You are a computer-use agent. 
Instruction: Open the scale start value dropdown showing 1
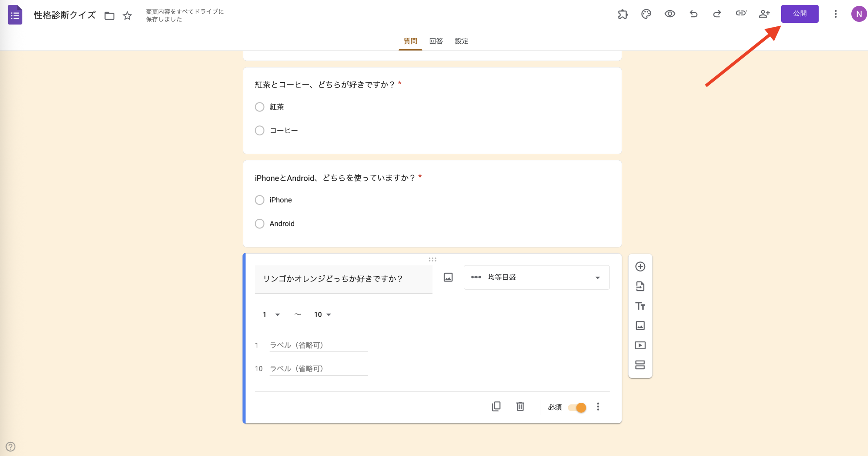pos(271,314)
